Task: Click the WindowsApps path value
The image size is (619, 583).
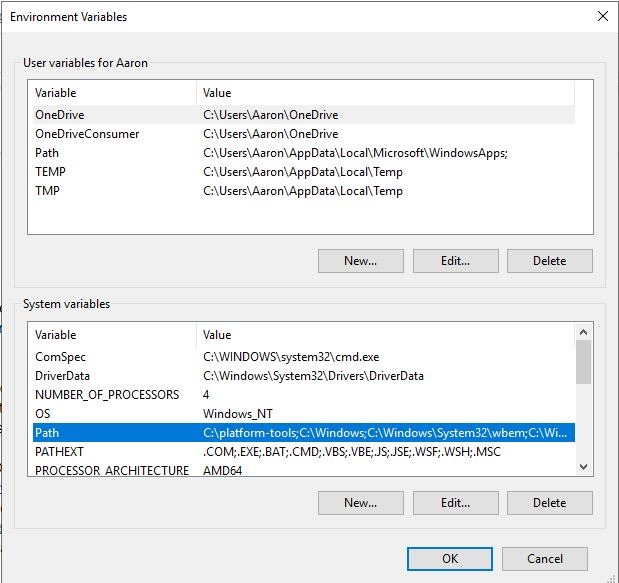Action: (x=355, y=153)
